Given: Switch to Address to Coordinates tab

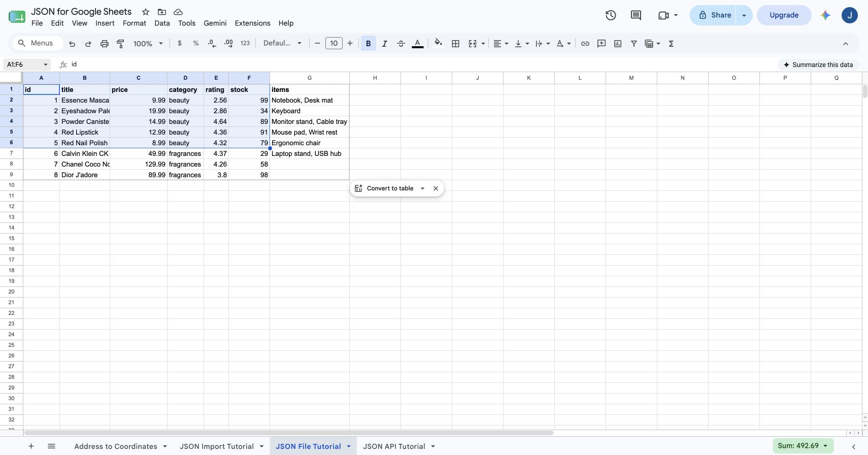Looking at the screenshot, I should (116, 446).
